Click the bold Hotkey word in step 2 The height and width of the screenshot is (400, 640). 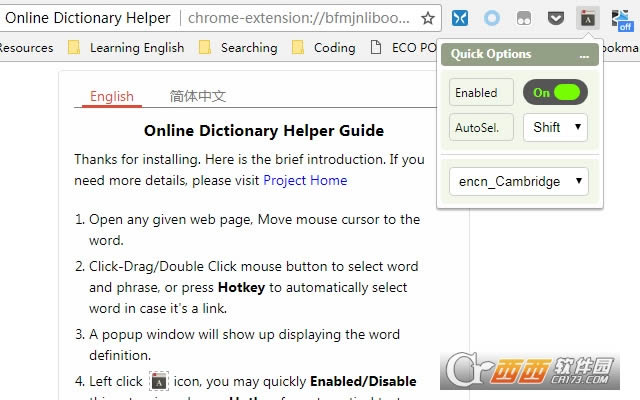[241, 287]
